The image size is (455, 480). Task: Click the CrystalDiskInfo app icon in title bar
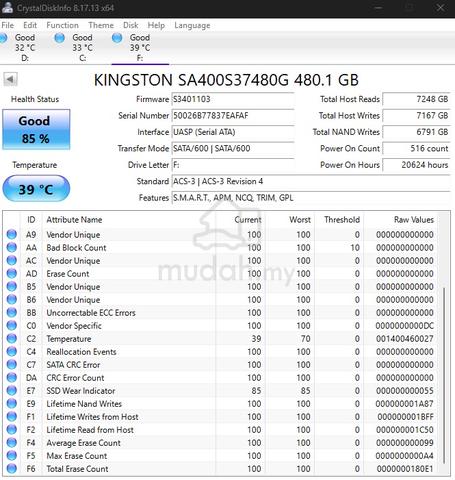click(x=7, y=7)
